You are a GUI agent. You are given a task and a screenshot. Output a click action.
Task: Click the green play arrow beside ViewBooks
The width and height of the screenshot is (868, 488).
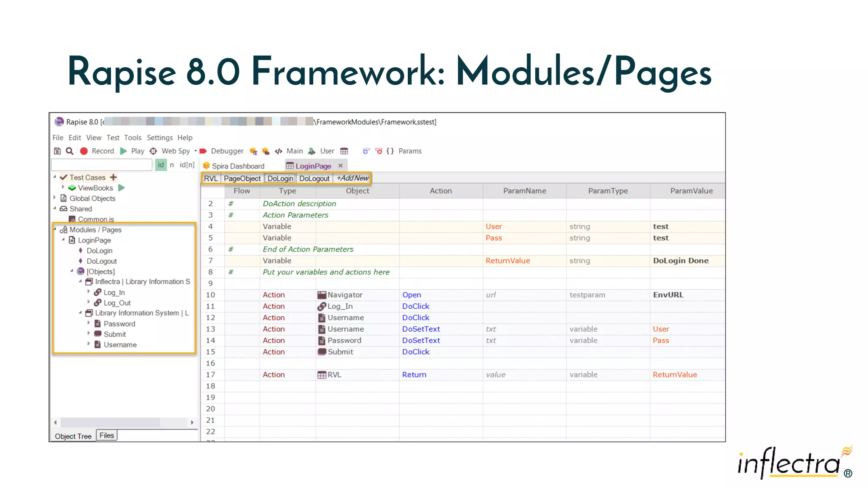pyautogui.click(x=121, y=188)
